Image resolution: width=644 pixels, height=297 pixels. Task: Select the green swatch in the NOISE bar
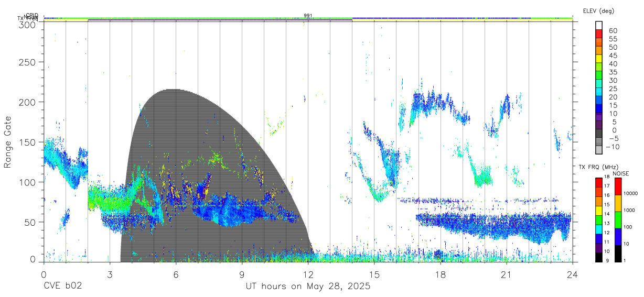[x=618, y=219]
